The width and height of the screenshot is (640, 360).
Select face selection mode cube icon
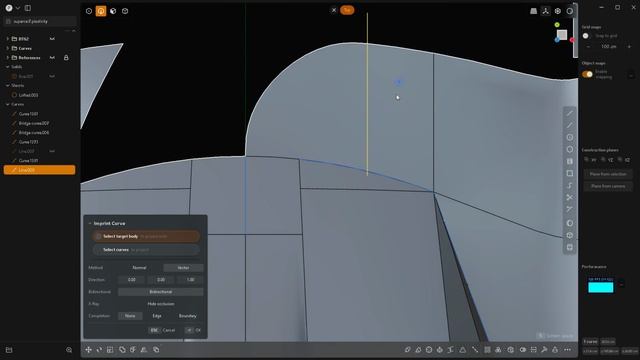point(113,11)
